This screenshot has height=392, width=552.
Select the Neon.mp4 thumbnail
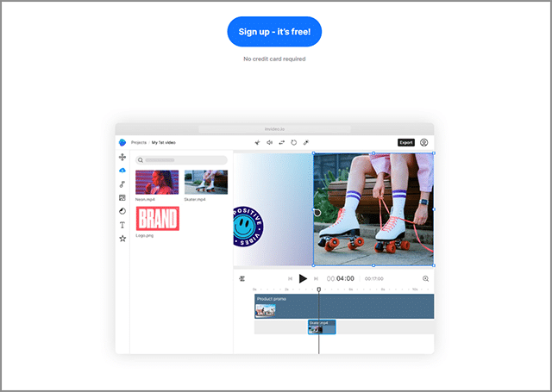(157, 182)
